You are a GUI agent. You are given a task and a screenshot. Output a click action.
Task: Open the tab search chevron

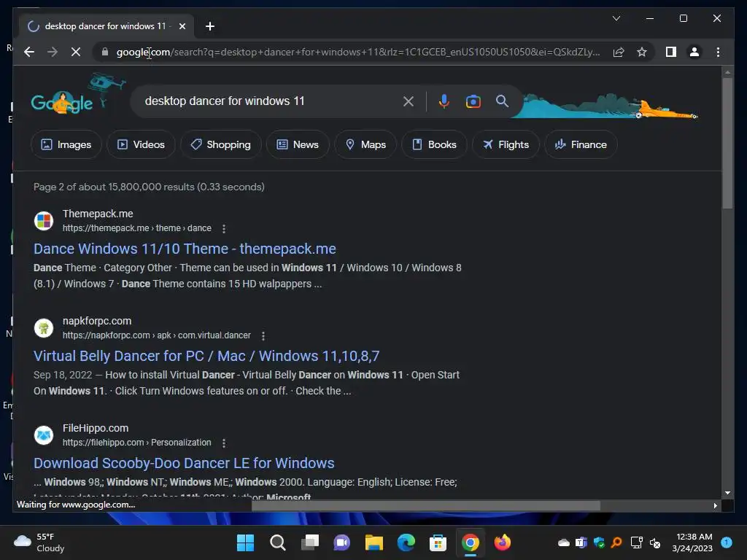click(616, 18)
